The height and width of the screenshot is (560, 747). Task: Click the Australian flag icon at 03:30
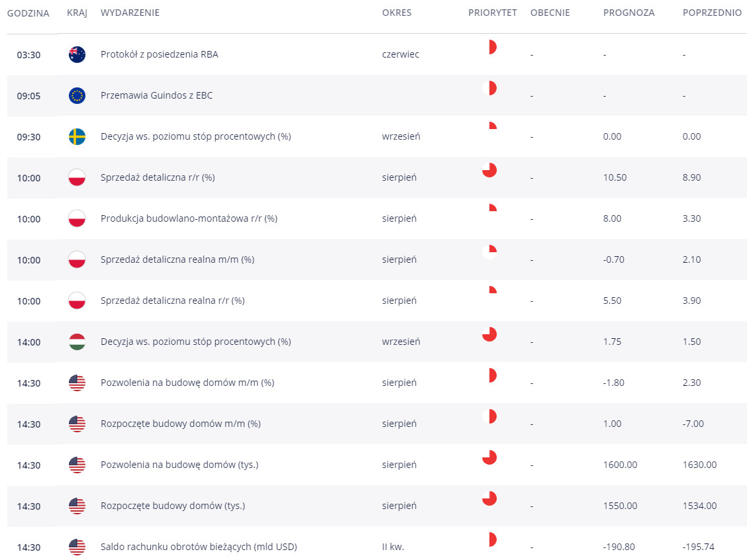[77, 55]
